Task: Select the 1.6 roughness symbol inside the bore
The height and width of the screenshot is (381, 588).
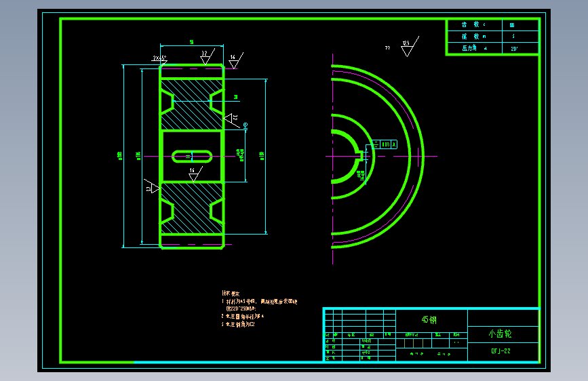Action: pos(195,174)
